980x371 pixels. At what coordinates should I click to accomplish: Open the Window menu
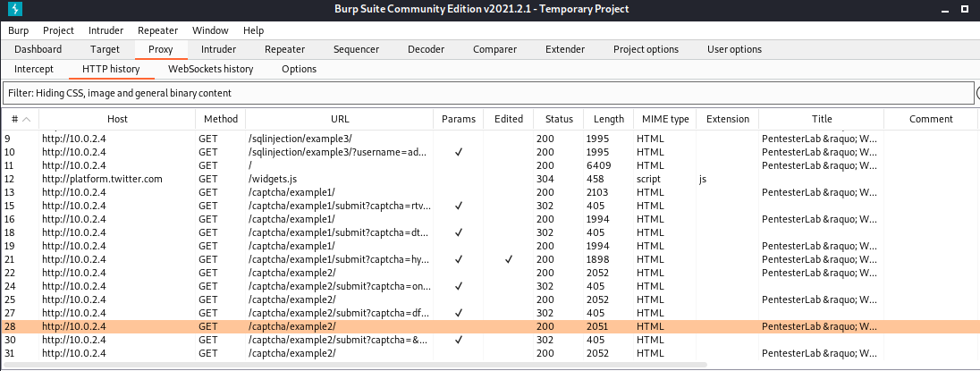pyautogui.click(x=210, y=30)
